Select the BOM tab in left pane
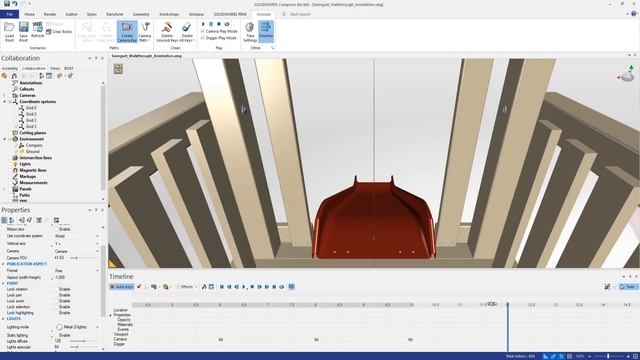Image resolution: width=640 pixels, height=360 pixels. click(x=69, y=68)
